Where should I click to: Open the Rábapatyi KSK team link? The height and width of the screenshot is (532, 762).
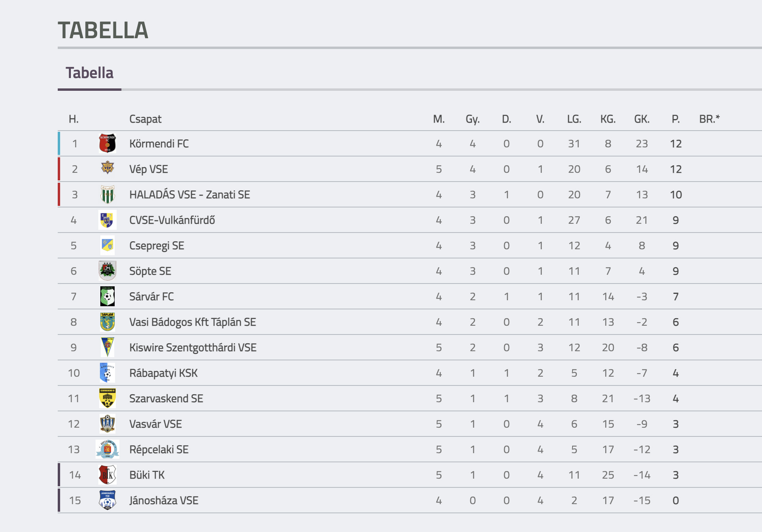163,373
